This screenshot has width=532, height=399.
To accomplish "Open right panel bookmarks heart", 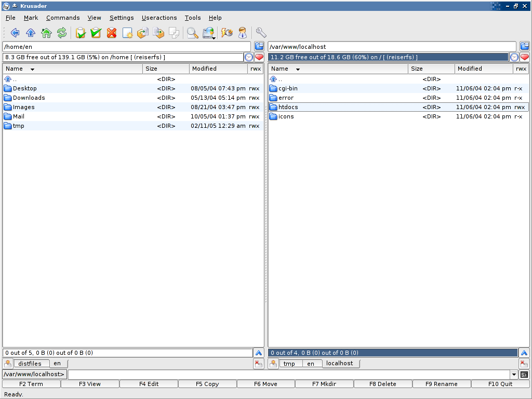I will 525,57.
